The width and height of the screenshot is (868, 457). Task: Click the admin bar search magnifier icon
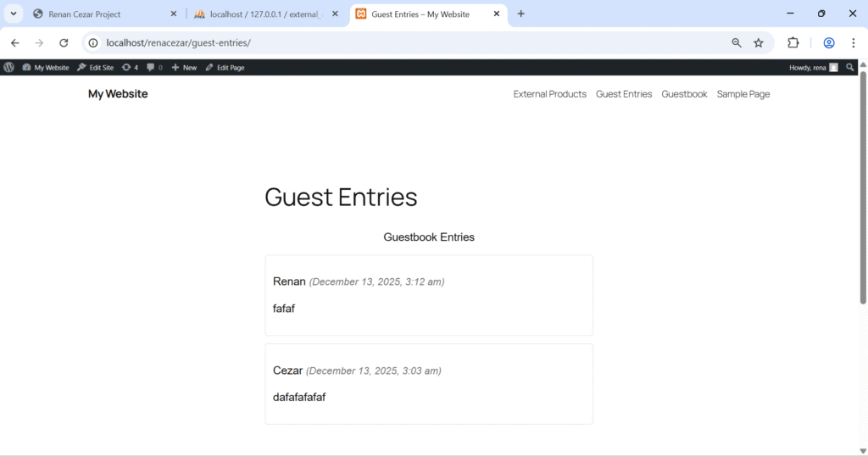[x=850, y=67]
